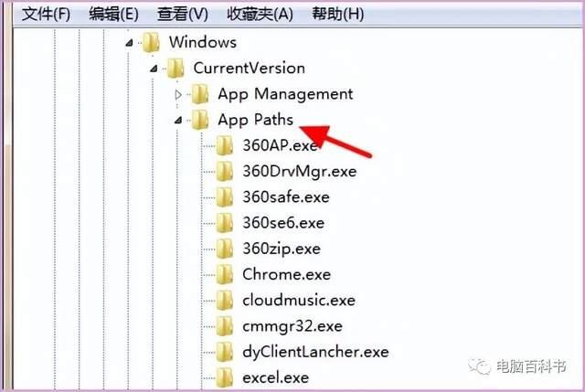585x392 pixels.
Task: Collapse the App Paths key arrow
Action: pos(178,120)
